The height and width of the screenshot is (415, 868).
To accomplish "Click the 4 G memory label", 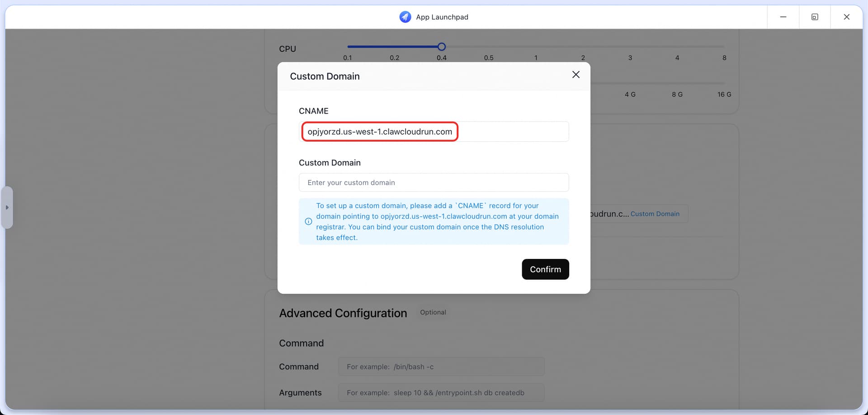I will (x=630, y=95).
